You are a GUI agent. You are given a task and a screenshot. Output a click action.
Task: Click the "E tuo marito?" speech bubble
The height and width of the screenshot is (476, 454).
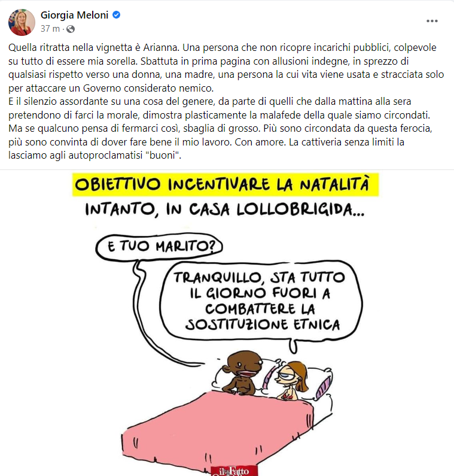159,247
